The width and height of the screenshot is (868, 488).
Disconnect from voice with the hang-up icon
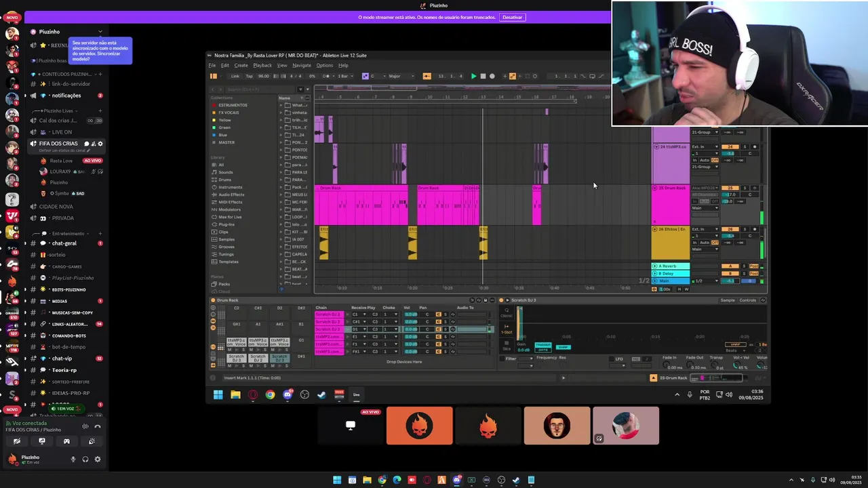[98, 426]
